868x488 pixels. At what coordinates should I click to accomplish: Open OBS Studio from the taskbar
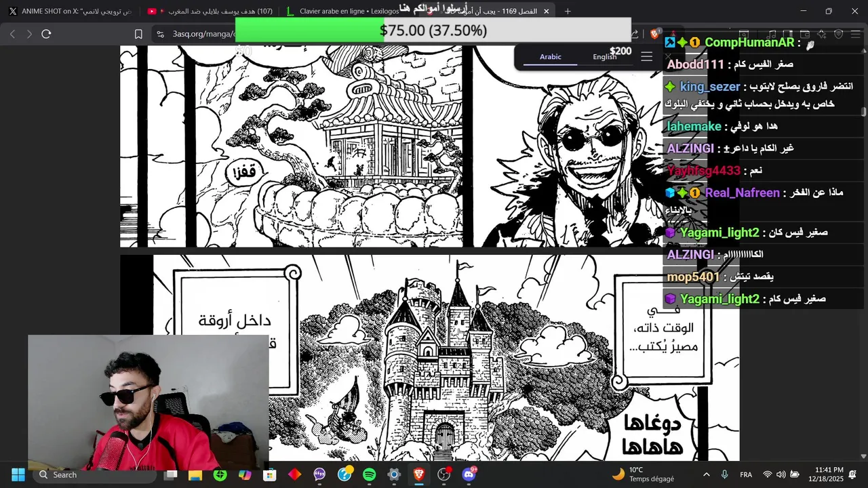pos(443,474)
